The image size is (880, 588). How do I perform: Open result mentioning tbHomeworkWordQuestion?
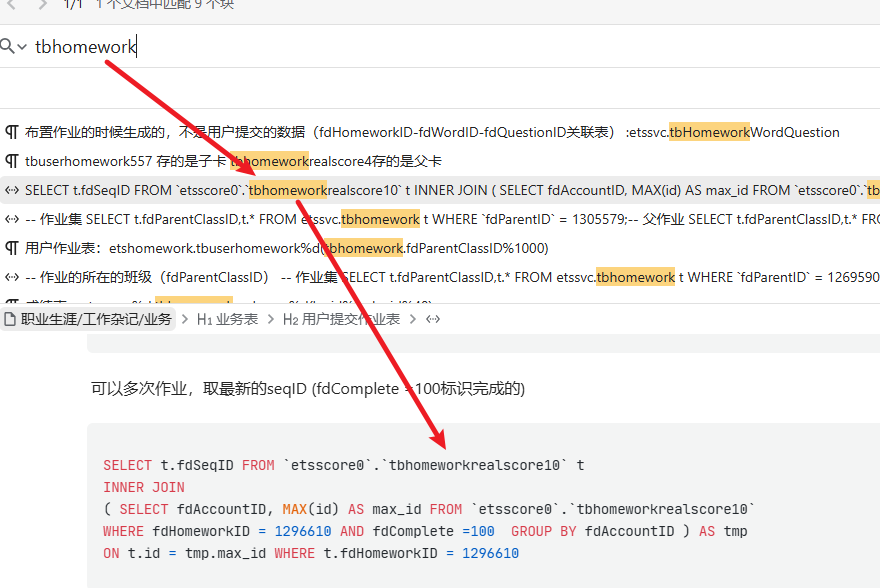[x=440, y=132]
